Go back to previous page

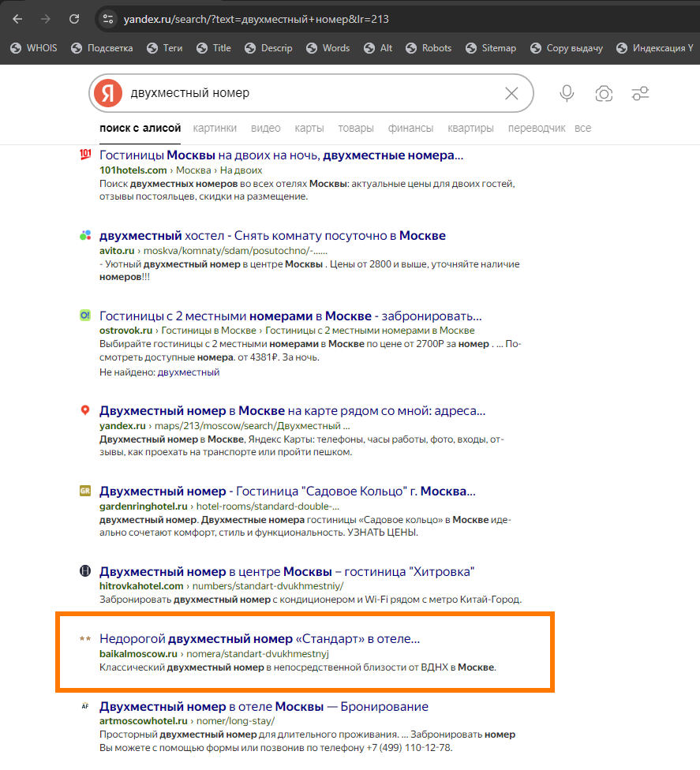18,19
